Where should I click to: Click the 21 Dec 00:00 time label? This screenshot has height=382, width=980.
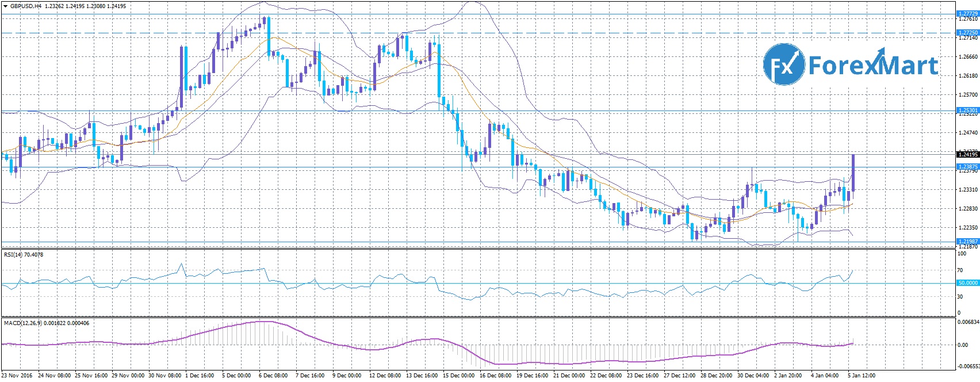[569, 376]
